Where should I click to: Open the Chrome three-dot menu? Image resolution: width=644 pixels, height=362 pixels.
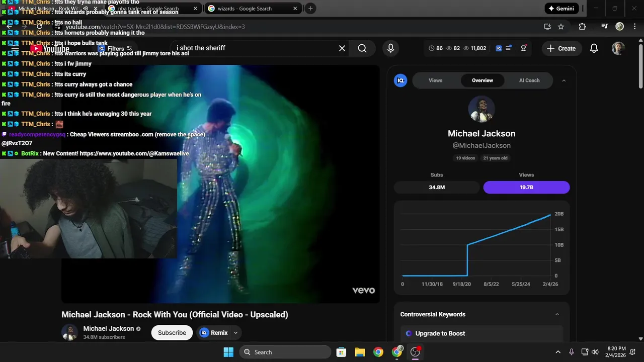[634, 27]
